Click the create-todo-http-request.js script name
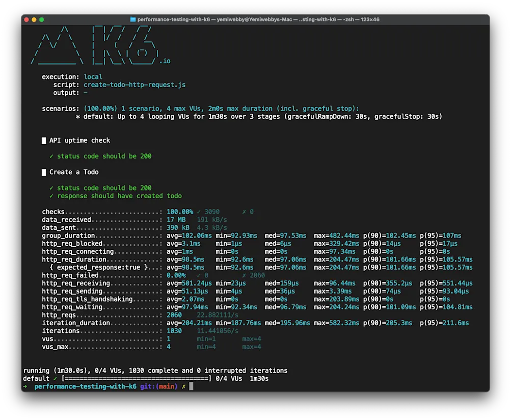Screen dimensions: 511x420 135,85
